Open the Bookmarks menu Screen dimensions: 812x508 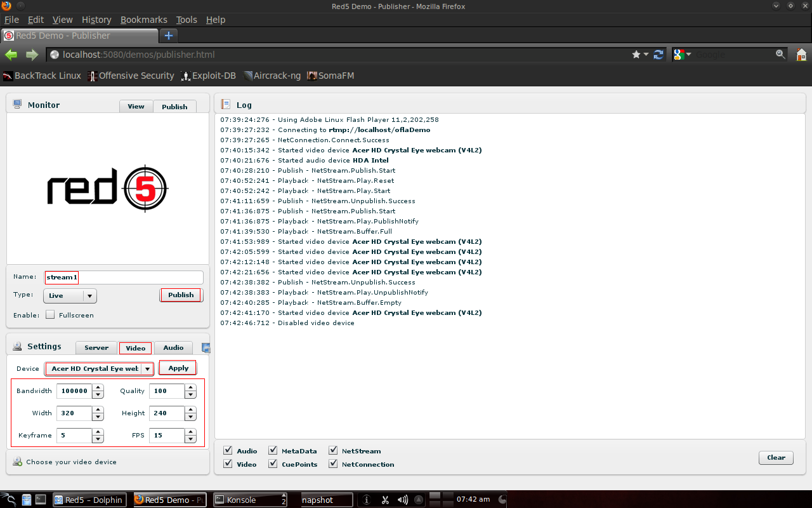(143, 20)
